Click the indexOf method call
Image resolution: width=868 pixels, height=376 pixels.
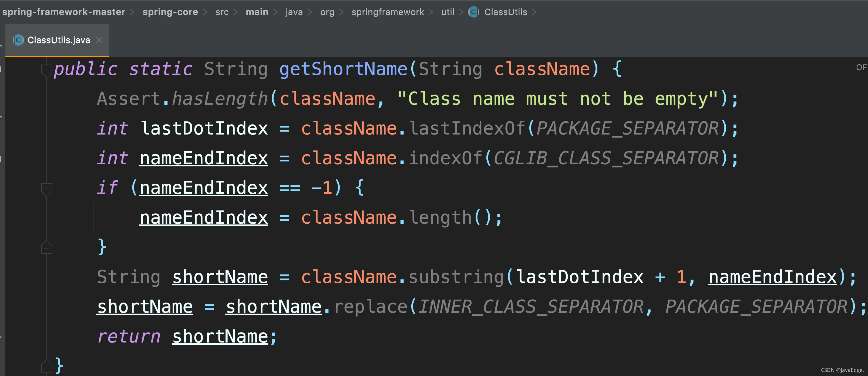[445, 158]
